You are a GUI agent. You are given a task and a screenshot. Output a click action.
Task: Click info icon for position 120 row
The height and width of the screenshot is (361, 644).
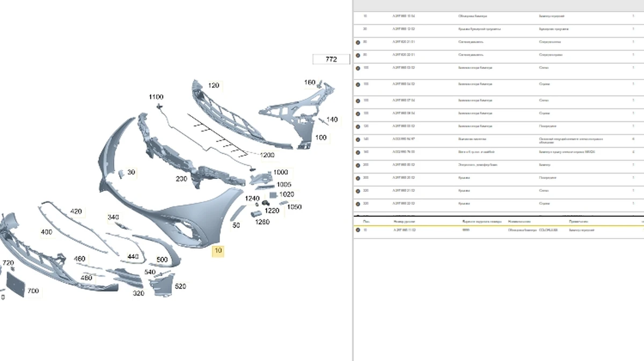pyautogui.click(x=358, y=126)
